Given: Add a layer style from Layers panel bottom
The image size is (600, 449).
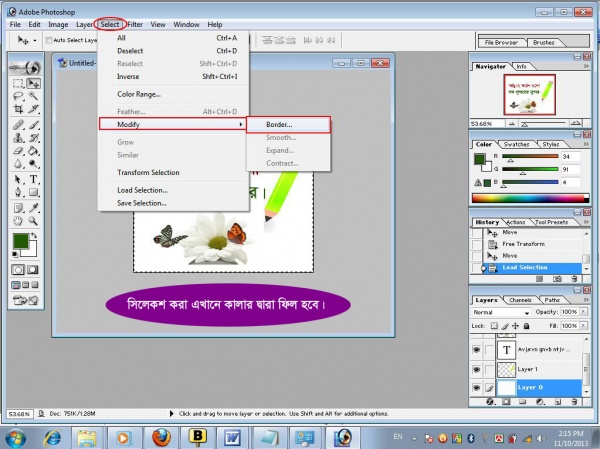Looking at the screenshot, I should (490, 402).
